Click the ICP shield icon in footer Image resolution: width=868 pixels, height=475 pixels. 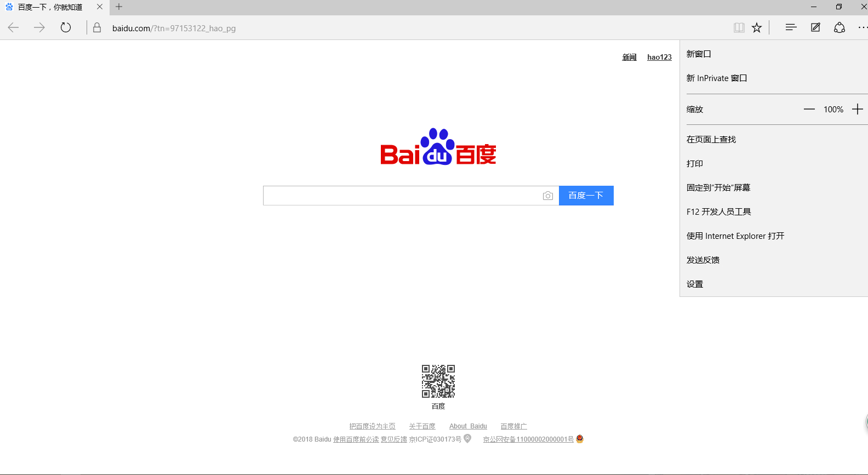click(x=467, y=438)
